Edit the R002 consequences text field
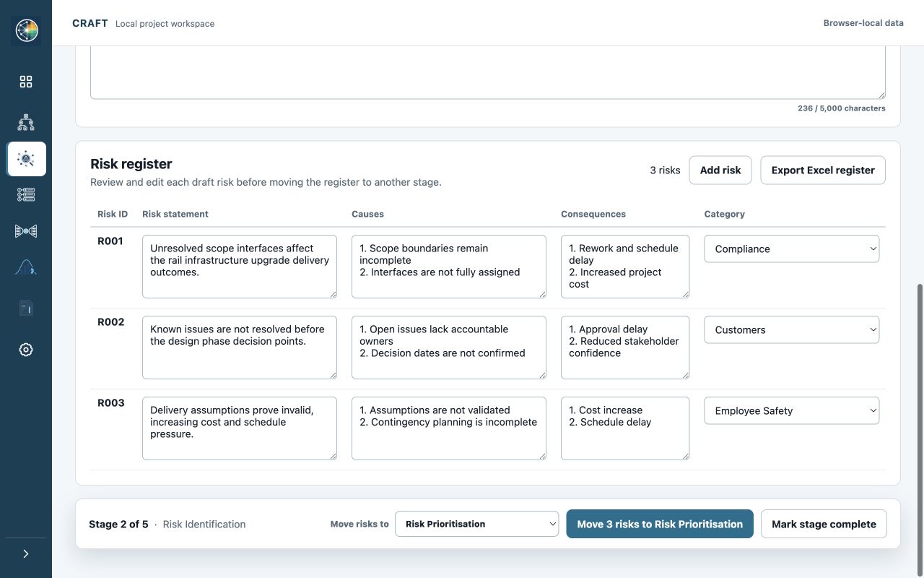This screenshot has width=924, height=578. click(x=625, y=348)
